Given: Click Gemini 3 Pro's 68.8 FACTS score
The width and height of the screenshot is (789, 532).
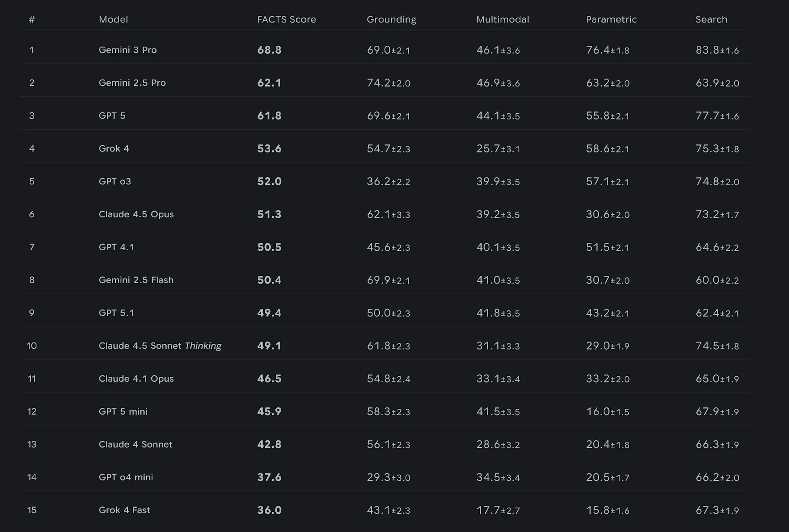Looking at the screenshot, I should (x=269, y=50).
